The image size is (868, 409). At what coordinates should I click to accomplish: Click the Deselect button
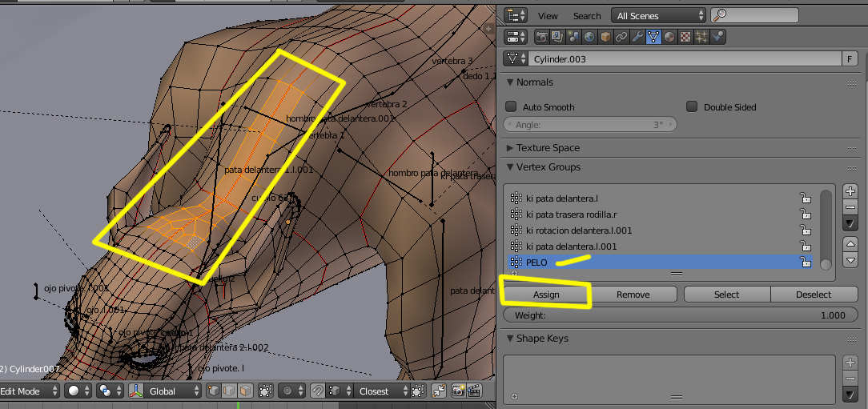pos(813,295)
